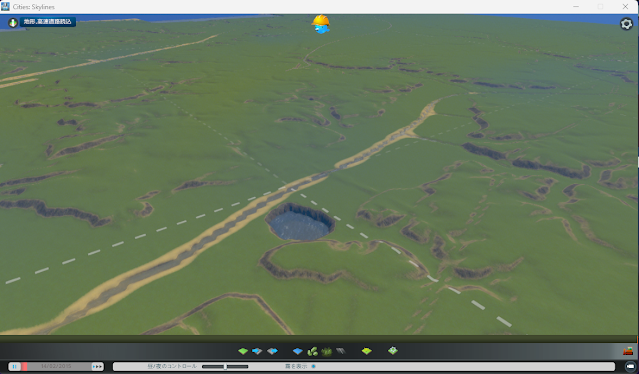Click the fast-forward speed button
Image resolution: width=639 pixels, height=374 pixels.
97,367
